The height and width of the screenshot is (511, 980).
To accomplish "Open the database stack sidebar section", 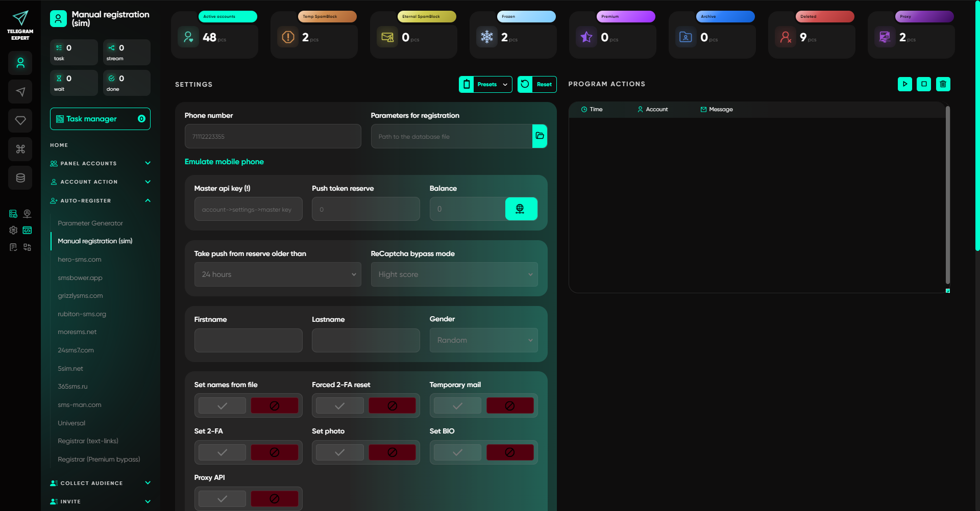I will (20, 178).
